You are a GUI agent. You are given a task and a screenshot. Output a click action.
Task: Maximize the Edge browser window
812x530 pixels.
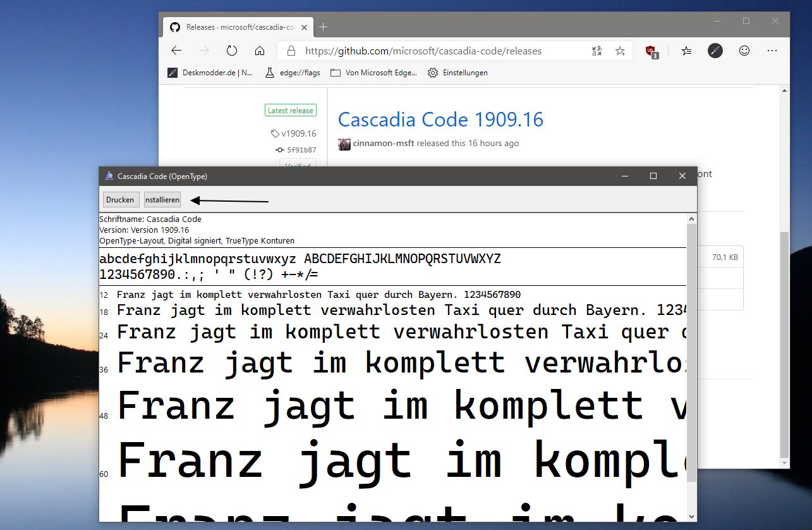[x=746, y=22]
